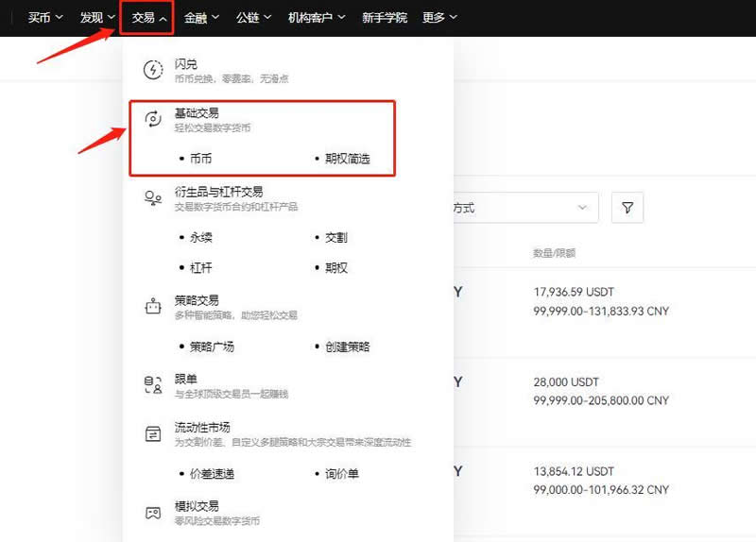Image resolution: width=756 pixels, height=542 pixels.
Task: Click the 流动性市场 icon
Action: coord(152,434)
